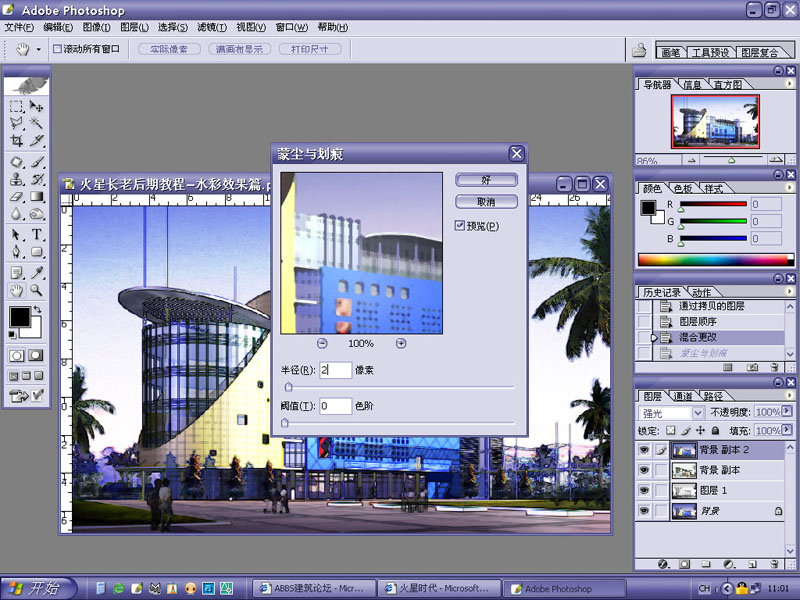Viewport: 800px width, 600px height.
Task: Select the Healing Brush tool
Action: 16,162
